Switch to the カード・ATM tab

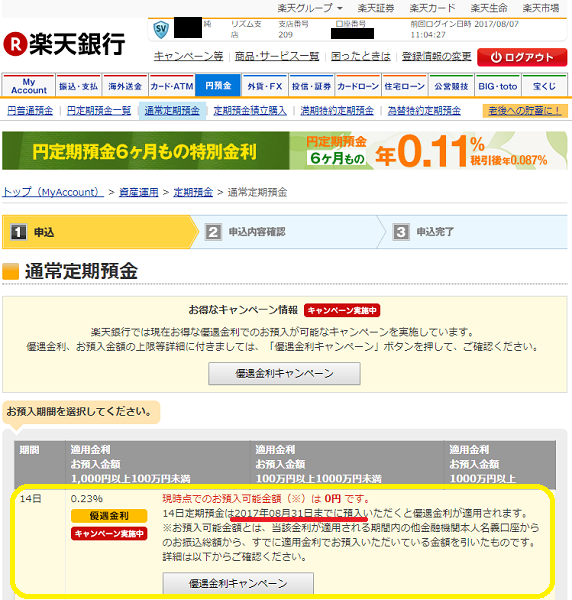172,86
